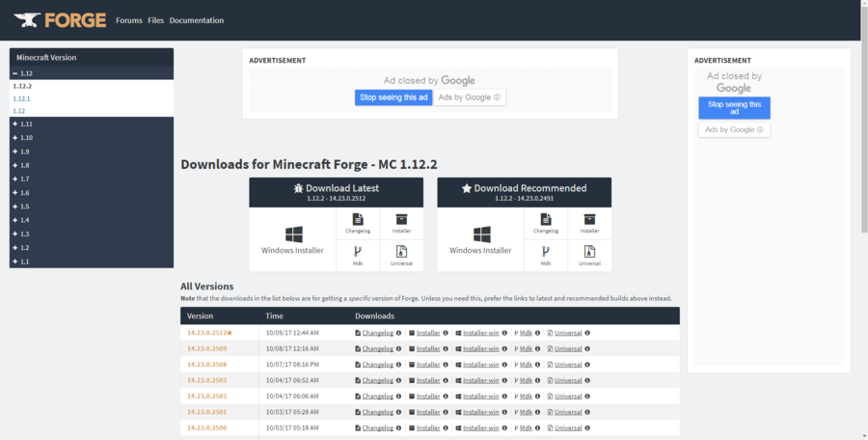
Task: Click the Universal icon under Download Latest
Action: click(x=401, y=255)
